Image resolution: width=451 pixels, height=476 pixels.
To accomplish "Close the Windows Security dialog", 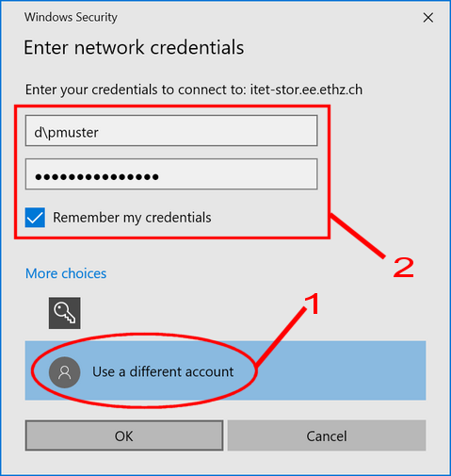I will 428,18.
